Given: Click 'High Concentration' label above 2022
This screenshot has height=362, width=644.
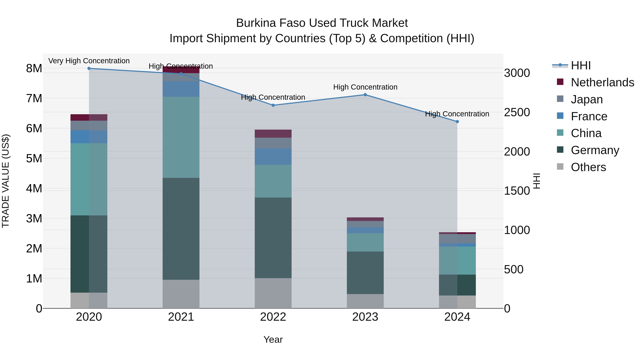Looking at the screenshot, I should [x=273, y=97].
